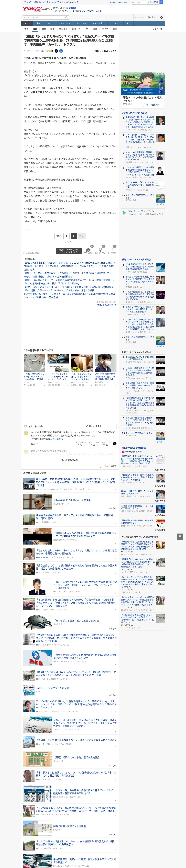Open 購入履歴 link
186x868 pixels.
tap(152, 18)
